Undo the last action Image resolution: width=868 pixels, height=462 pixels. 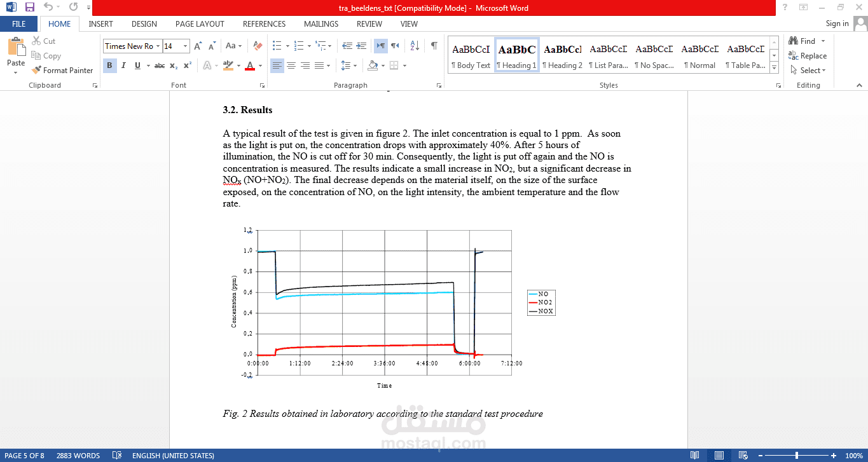click(48, 8)
